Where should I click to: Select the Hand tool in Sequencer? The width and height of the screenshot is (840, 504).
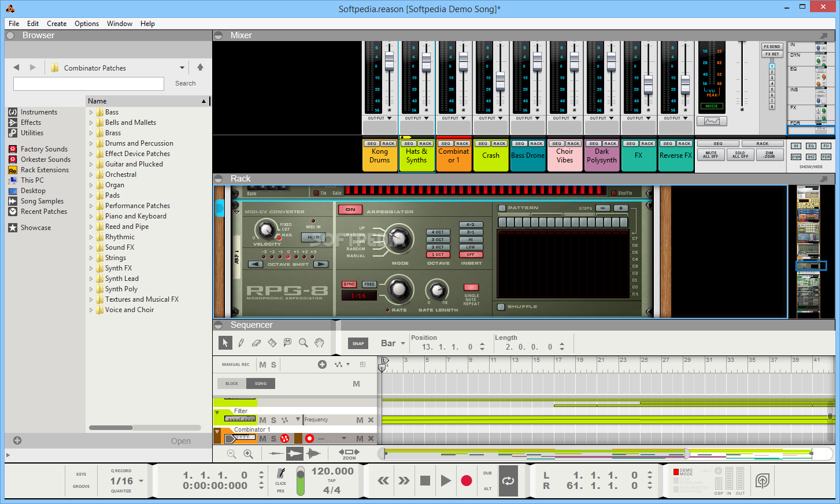[319, 343]
